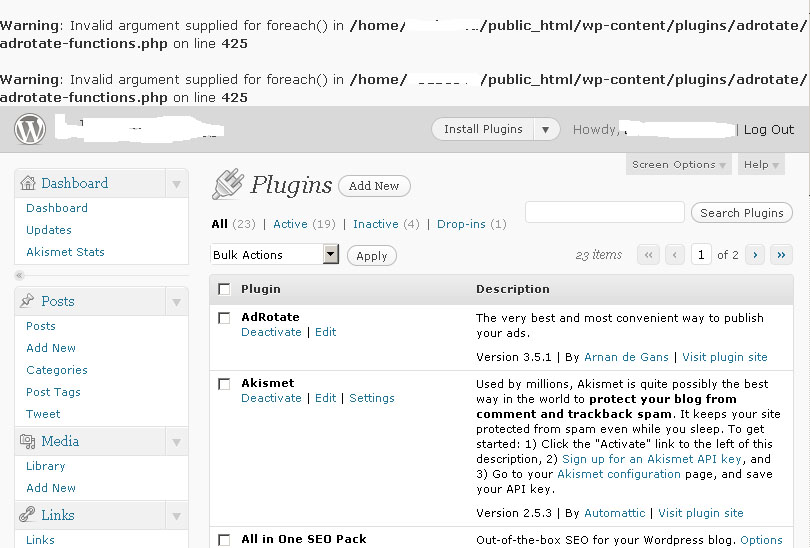Viewport: 810px width, 548px height.
Task: Edit the AdRotate plugin
Action: point(325,332)
